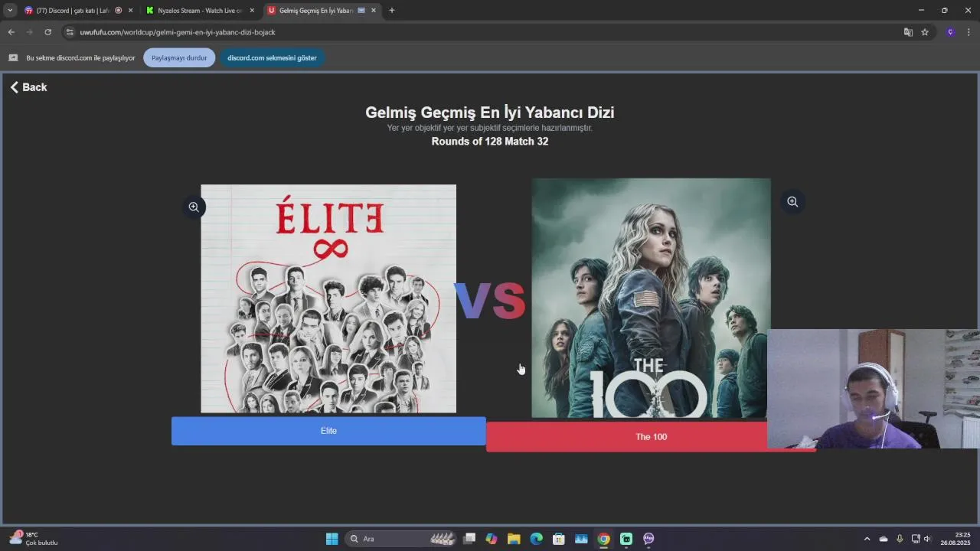
Task: Open File Explorer from the taskbar
Action: pyautogui.click(x=514, y=539)
